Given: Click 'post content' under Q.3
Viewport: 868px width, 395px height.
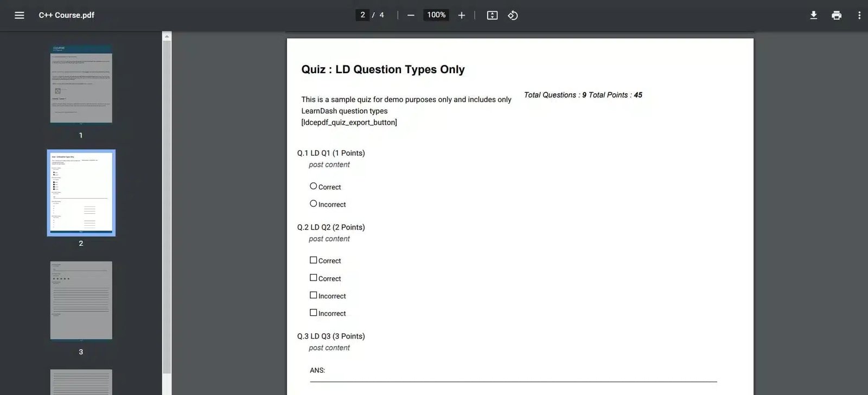Looking at the screenshot, I should [329, 348].
